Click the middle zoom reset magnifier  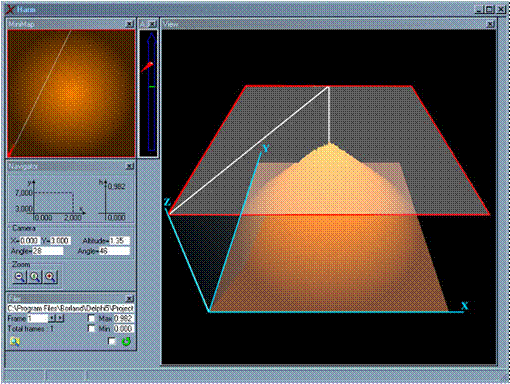[x=35, y=277]
